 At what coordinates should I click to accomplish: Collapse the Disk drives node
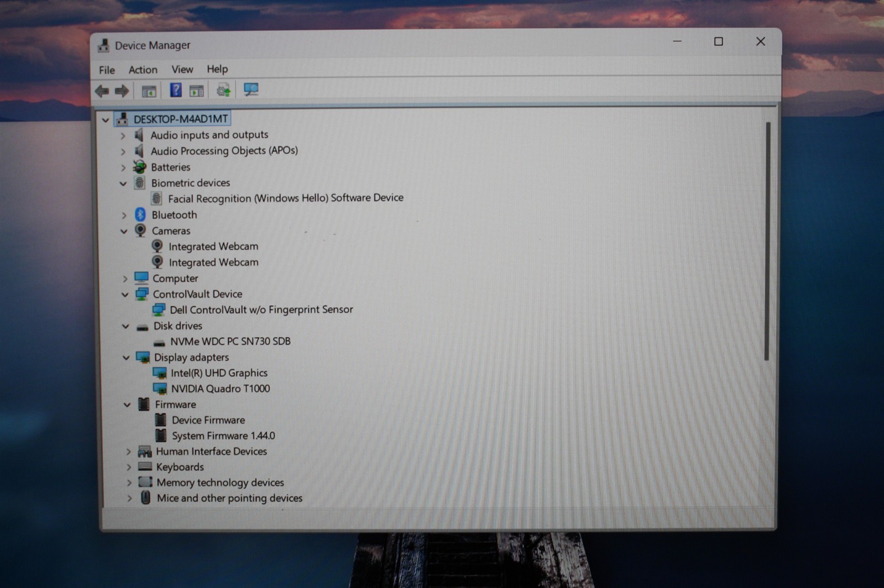click(x=125, y=327)
